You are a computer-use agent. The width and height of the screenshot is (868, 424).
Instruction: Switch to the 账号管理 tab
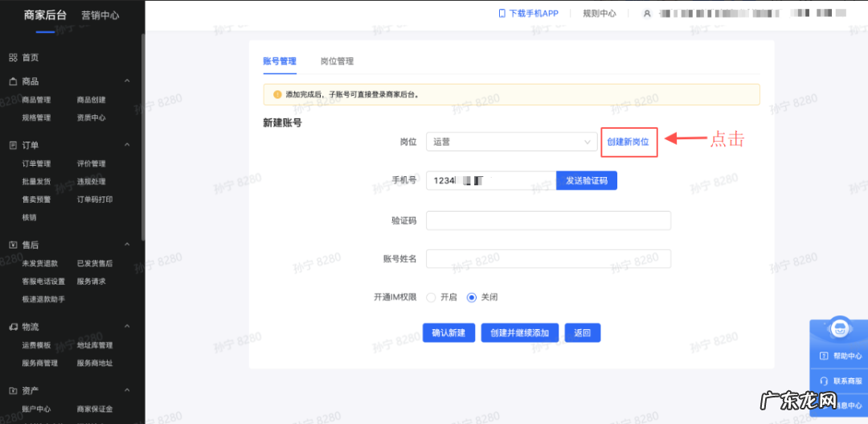(280, 61)
